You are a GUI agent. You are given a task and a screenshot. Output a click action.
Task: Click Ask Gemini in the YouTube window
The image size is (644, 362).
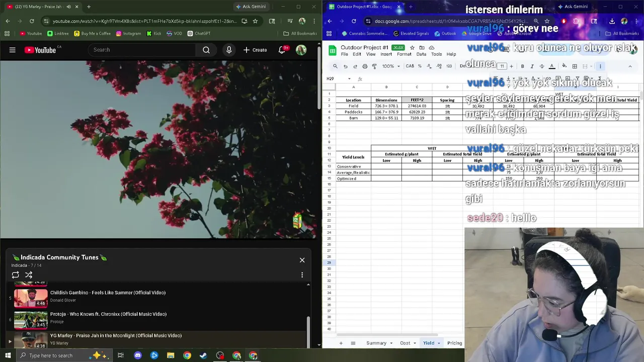[x=250, y=7]
